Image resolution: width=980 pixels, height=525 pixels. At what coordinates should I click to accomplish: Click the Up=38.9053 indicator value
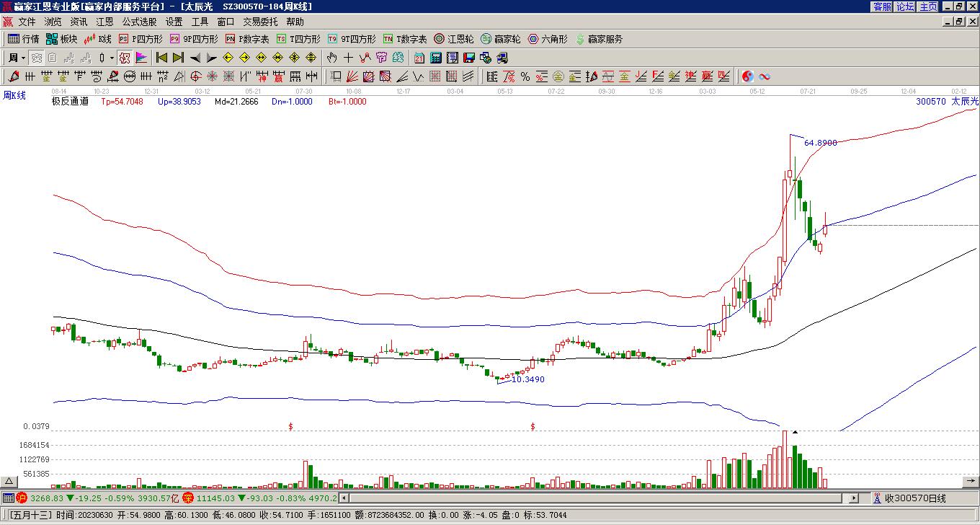click(x=179, y=102)
